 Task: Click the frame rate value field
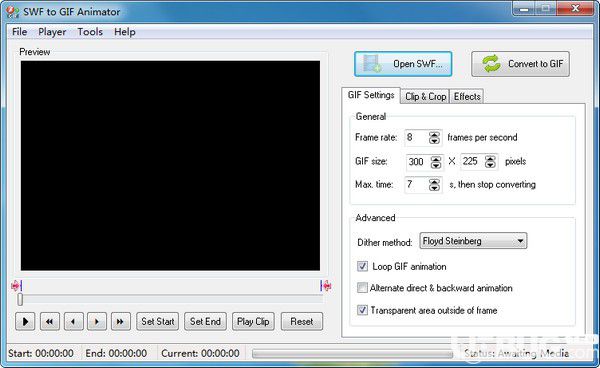(x=416, y=137)
